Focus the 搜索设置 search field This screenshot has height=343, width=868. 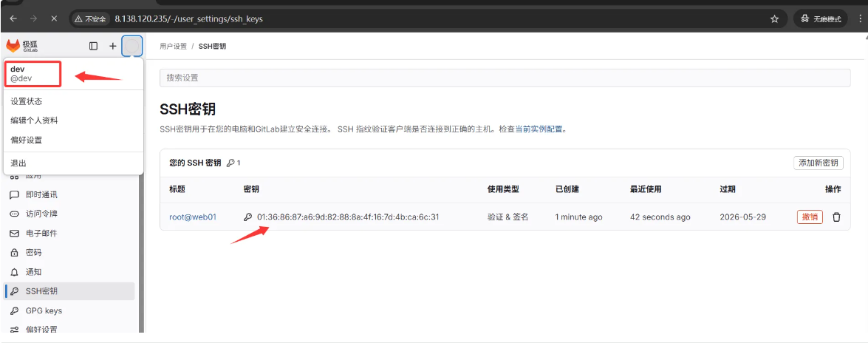(505, 78)
